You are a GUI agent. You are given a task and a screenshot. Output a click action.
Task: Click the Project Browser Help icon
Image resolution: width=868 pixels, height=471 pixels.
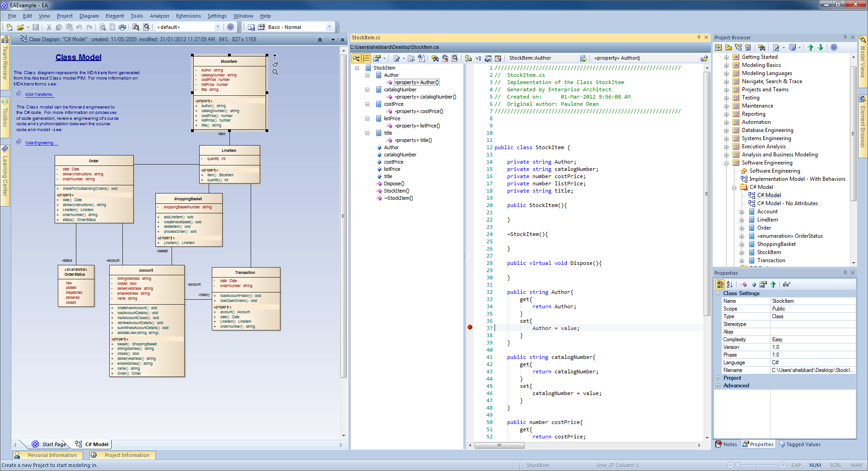click(x=834, y=47)
